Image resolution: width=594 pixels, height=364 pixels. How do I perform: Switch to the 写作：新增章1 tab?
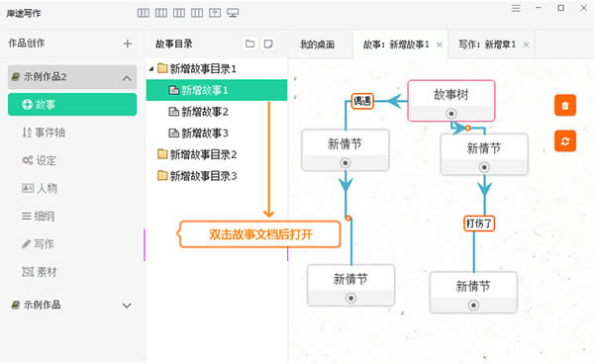point(487,45)
